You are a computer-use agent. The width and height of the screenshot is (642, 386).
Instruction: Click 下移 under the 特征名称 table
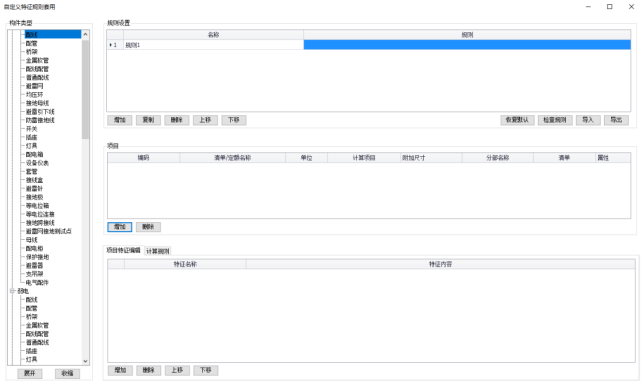click(x=206, y=370)
